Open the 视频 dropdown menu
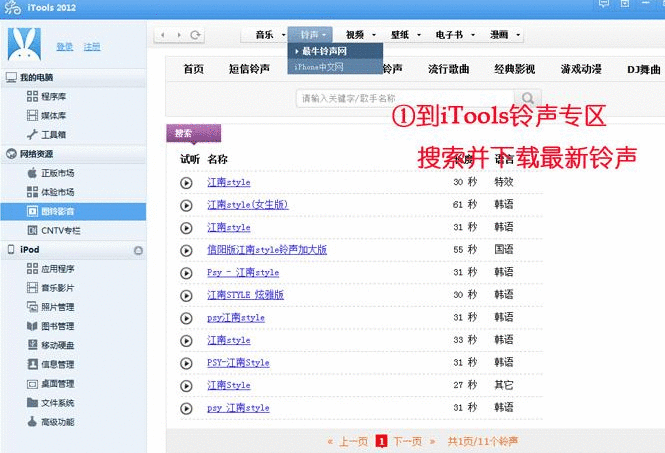665x453 pixels. coord(360,35)
